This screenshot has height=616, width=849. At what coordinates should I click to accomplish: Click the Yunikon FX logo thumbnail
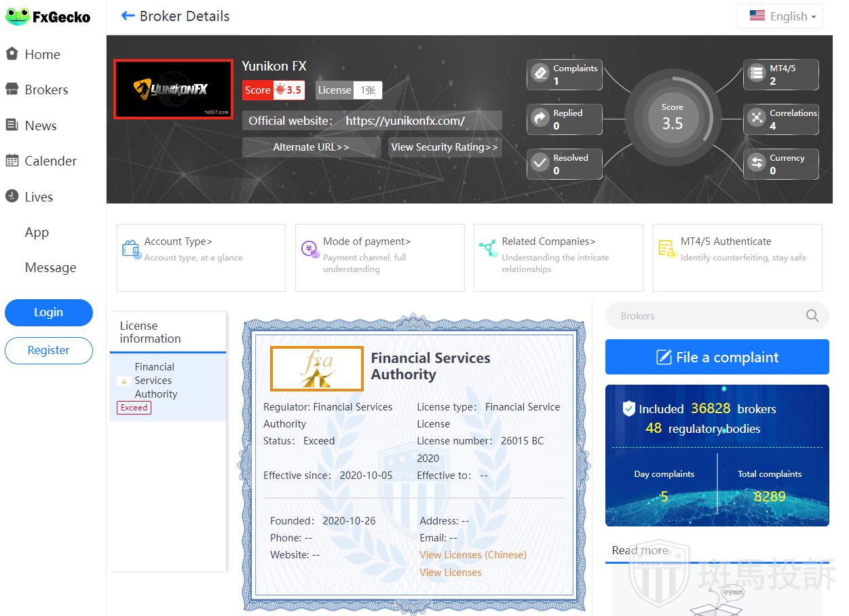tap(173, 89)
